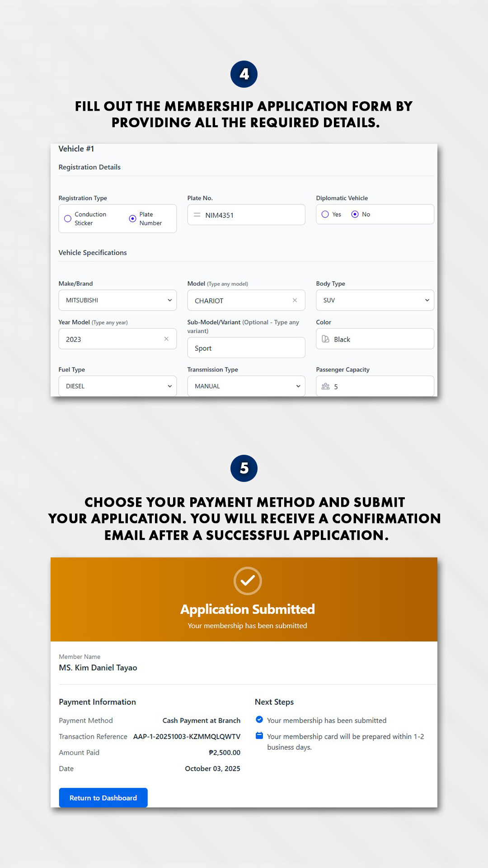The height and width of the screenshot is (868, 488).
Task: Click the plate number icon in Plate No. field
Action: pyautogui.click(x=197, y=215)
